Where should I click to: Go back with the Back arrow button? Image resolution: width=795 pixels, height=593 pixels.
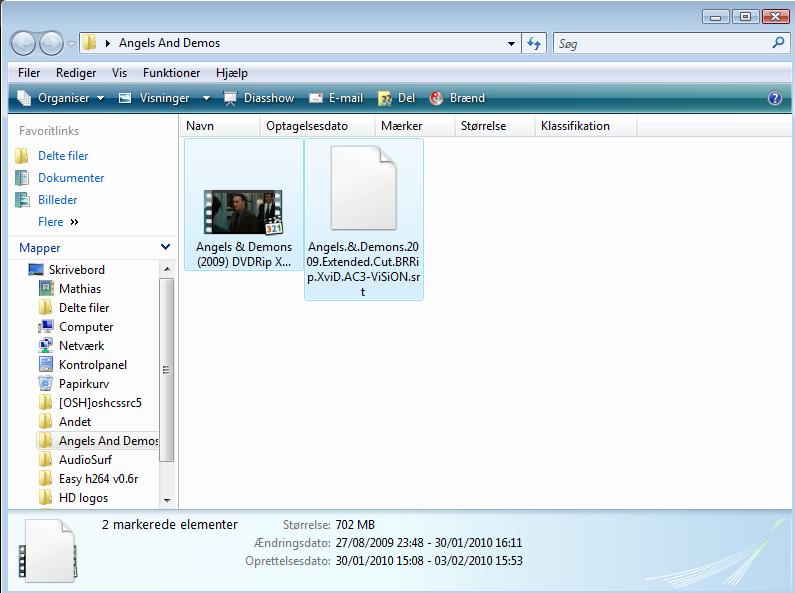pyautogui.click(x=23, y=43)
